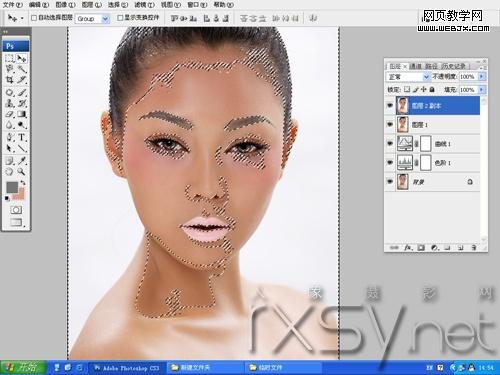
Task: Toggle lock position
Action: tap(423, 89)
